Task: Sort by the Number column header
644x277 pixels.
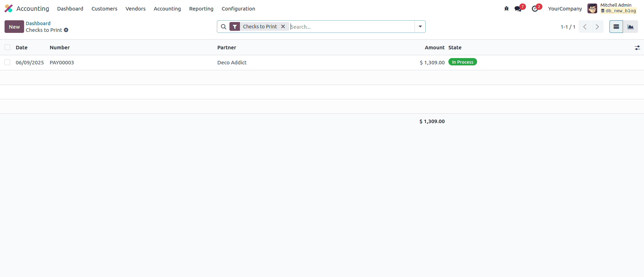Action: [x=60, y=48]
